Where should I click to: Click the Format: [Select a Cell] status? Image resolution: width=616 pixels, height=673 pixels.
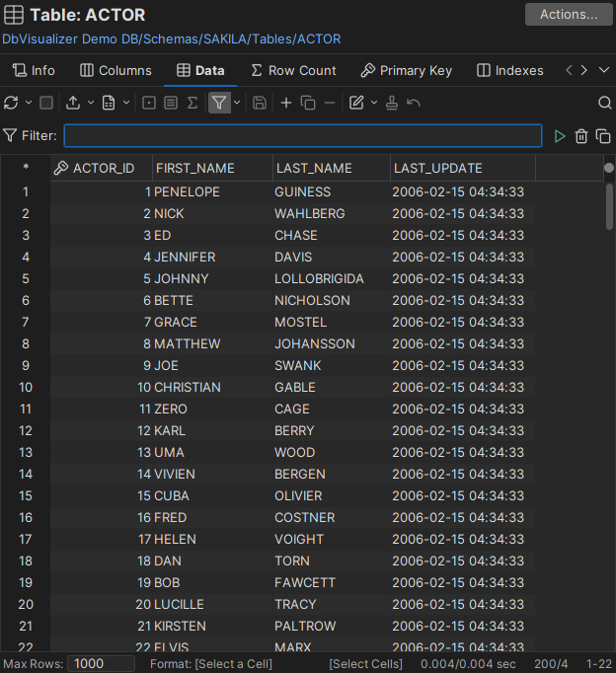(211, 664)
